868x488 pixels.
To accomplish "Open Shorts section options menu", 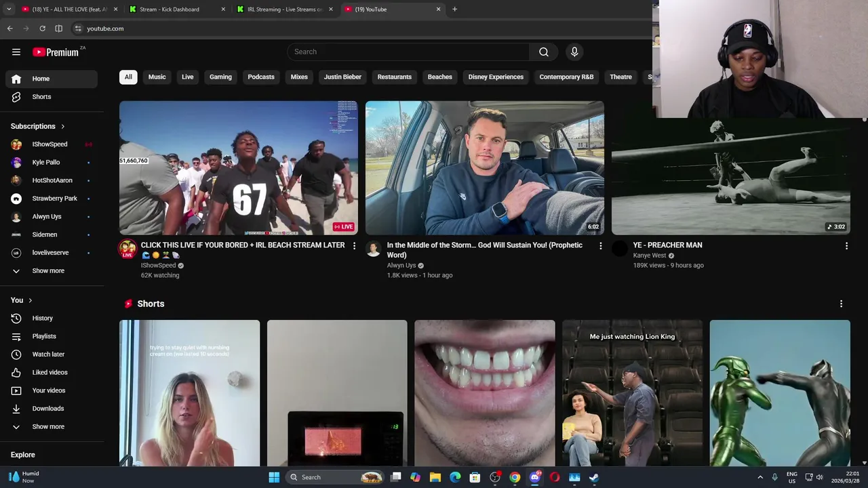I will 841,304.
